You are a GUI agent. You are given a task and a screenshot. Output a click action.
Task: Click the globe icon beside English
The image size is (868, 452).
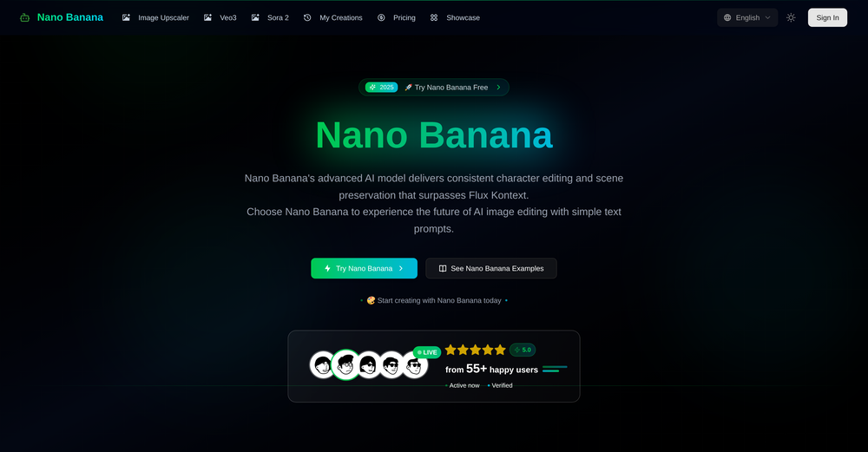click(727, 17)
